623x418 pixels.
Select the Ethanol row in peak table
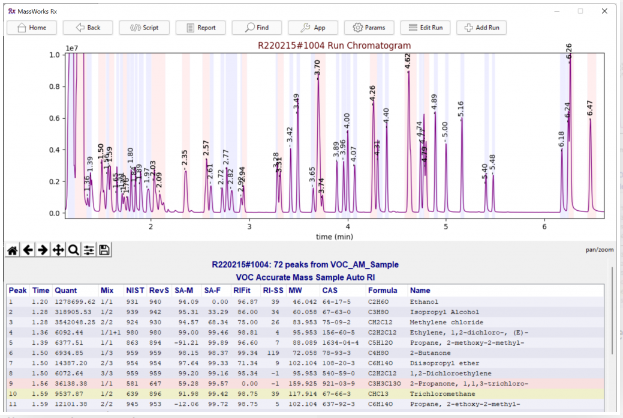[x=300, y=301]
